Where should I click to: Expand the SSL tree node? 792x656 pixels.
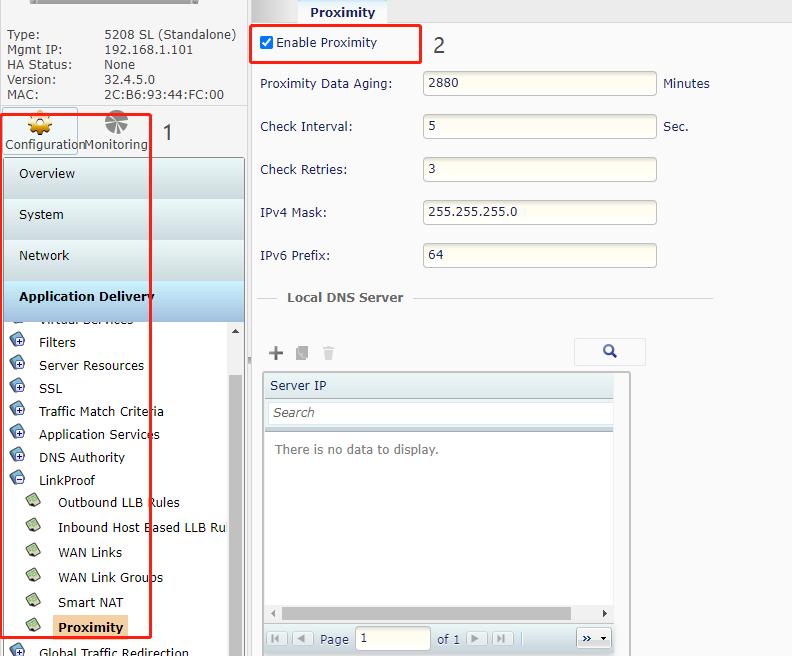coord(18,386)
